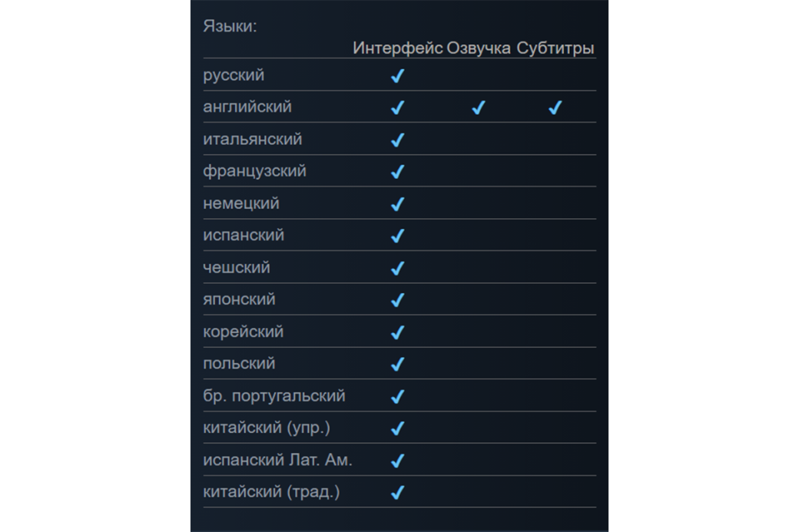Image resolution: width=799 pixels, height=532 pixels.
Task: Click the checkmark beside испанский
Action: coord(397,236)
